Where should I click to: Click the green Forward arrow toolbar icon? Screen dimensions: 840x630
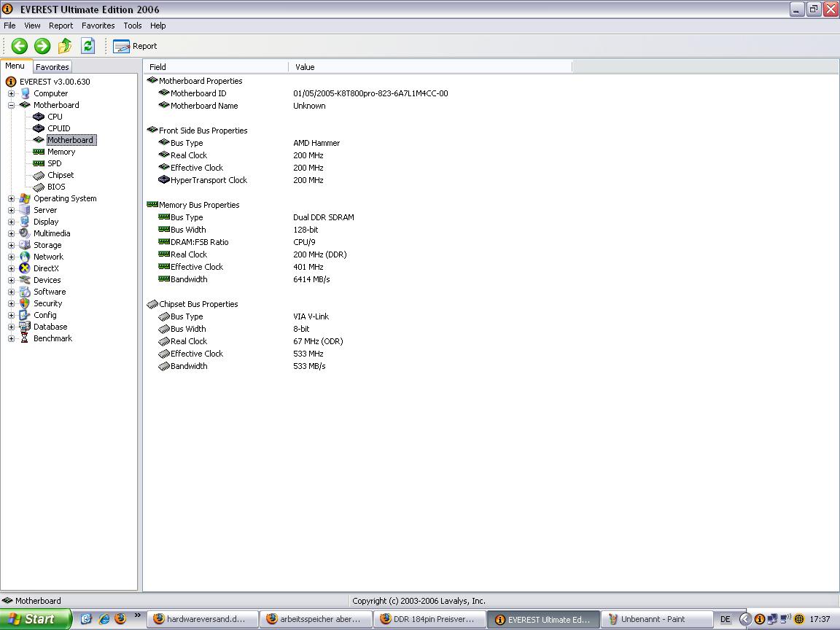point(42,46)
